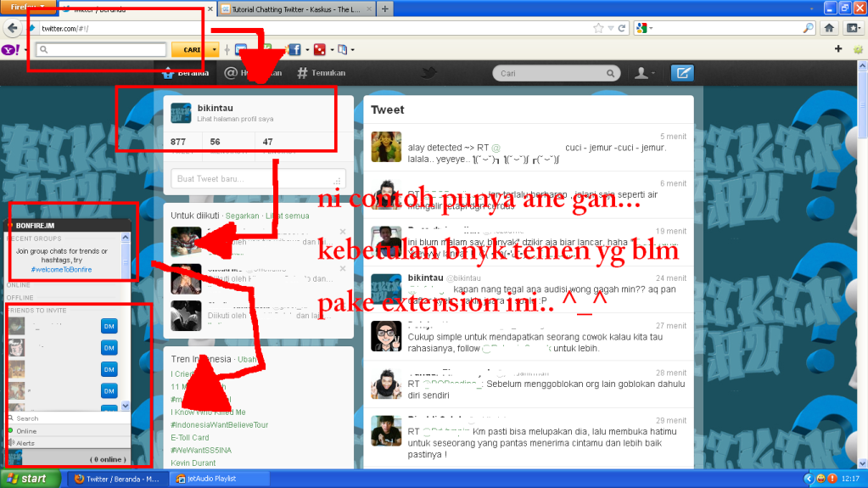This screenshot has height=488, width=868.
Task: Open trend #IndonesiaWantBelieveTour
Action: [220, 425]
